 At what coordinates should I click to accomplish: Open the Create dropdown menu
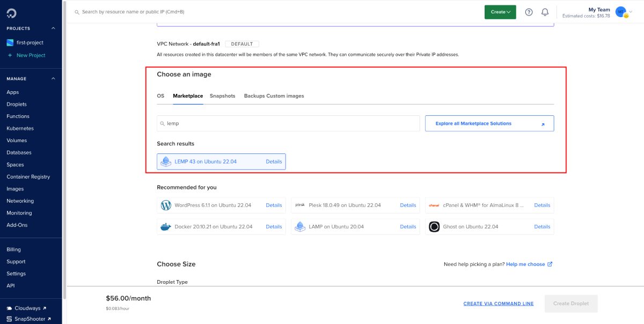coord(500,12)
